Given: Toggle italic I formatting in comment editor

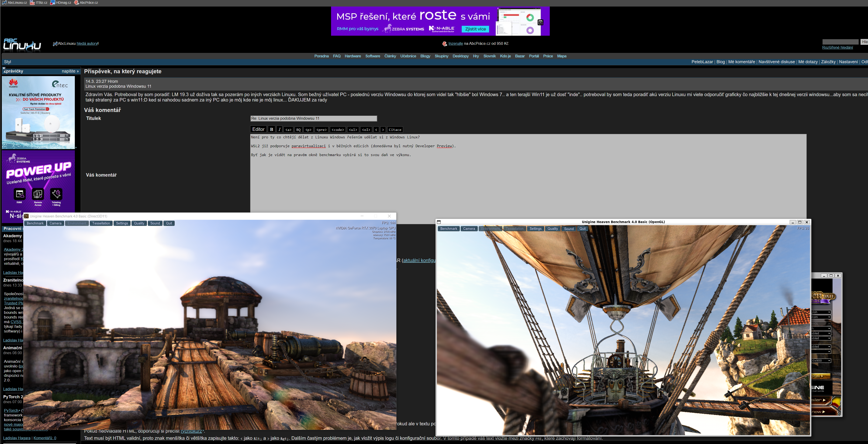Looking at the screenshot, I should 279,129.
